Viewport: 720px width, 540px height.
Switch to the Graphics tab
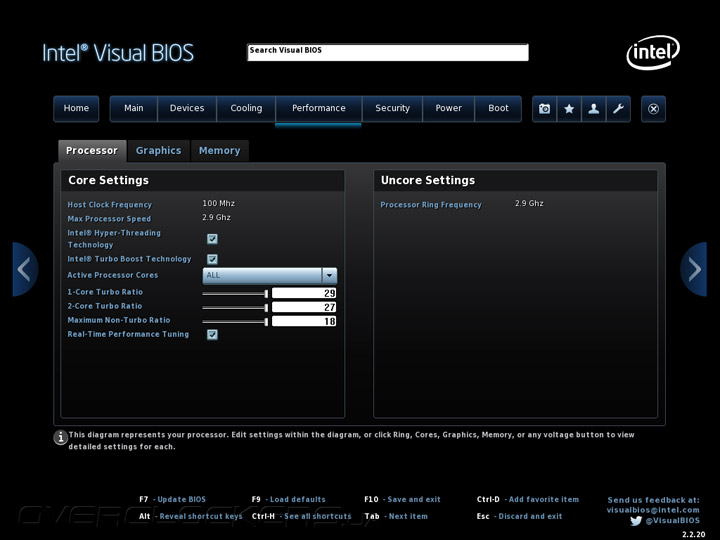(x=158, y=151)
